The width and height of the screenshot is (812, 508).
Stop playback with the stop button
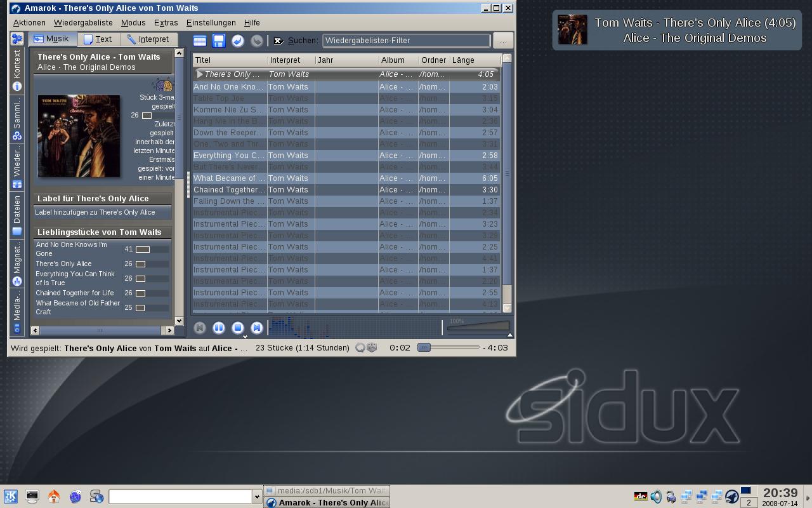point(238,328)
